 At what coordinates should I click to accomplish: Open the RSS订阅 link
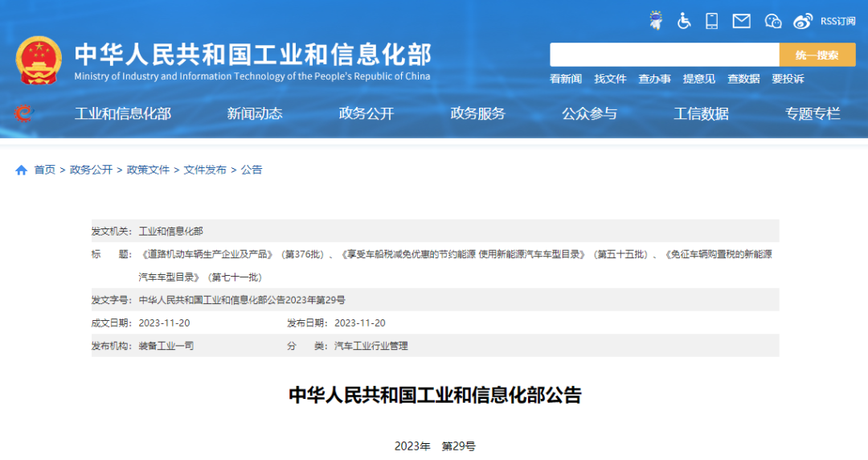click(x=837, y=21)
